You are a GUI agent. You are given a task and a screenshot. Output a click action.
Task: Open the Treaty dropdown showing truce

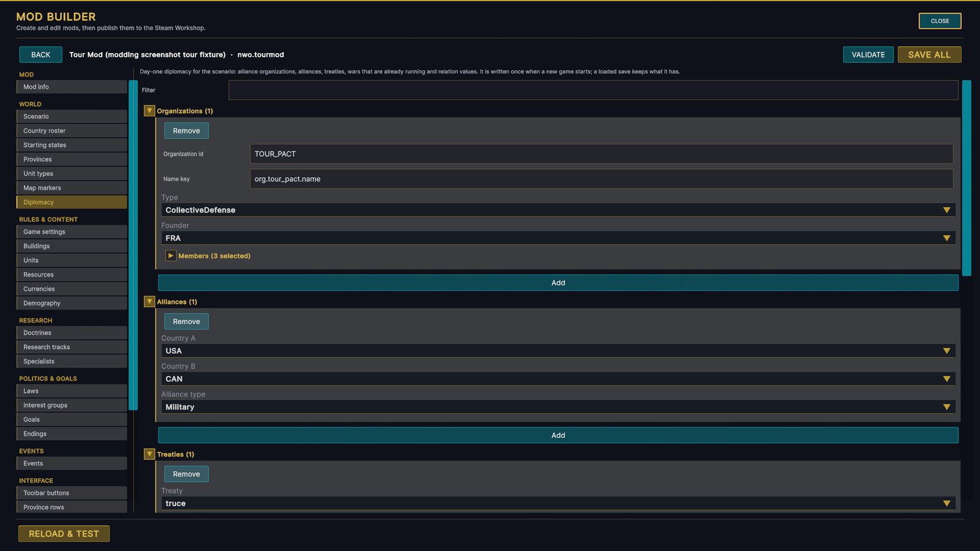(558, 503)
